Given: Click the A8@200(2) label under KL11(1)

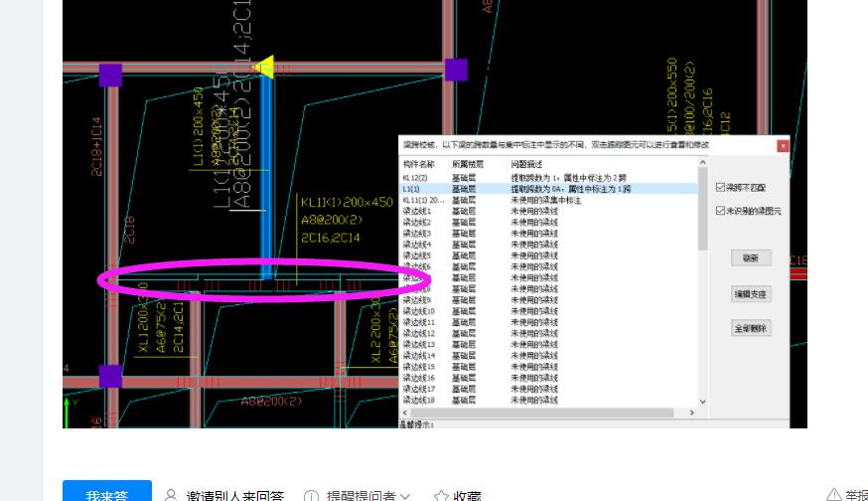Looking at the screenshot, I should point(332,220).
